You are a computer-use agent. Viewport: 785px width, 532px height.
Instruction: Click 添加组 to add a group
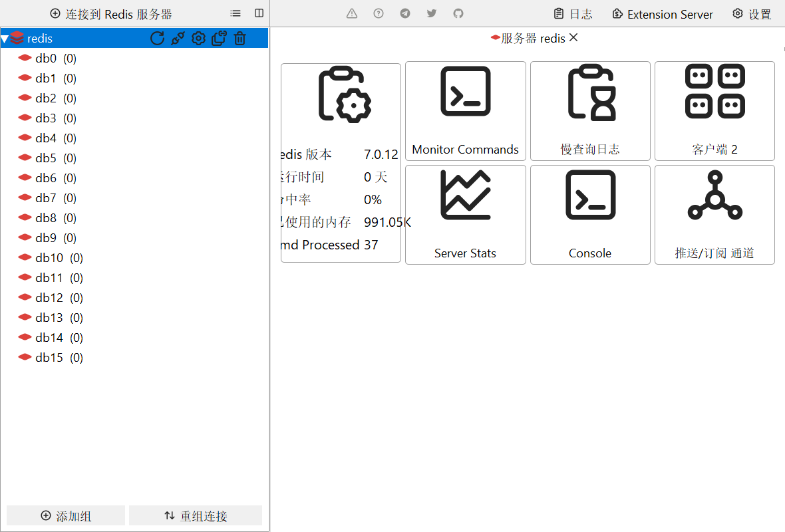(65, 515)
